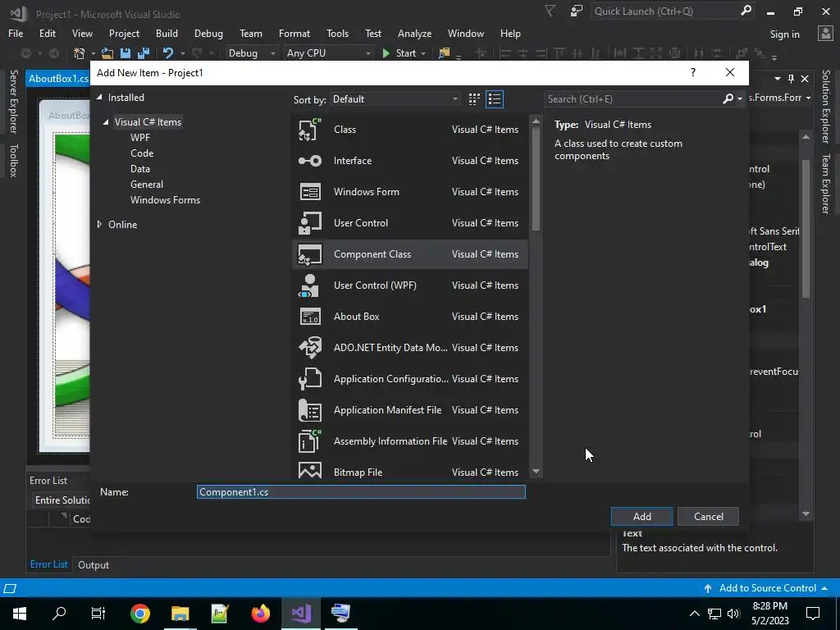Click the template list scroll down arrow
840x630 pixels.
coord(536,472)
